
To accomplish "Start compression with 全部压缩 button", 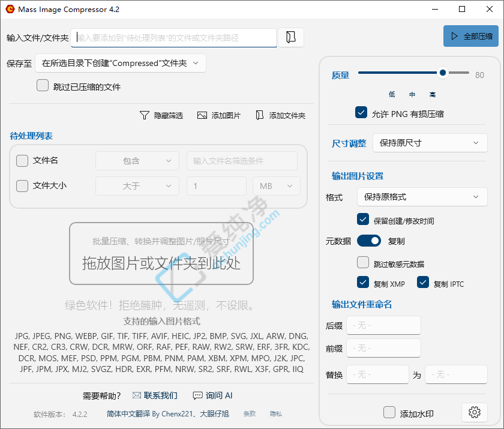I will 470,36.
